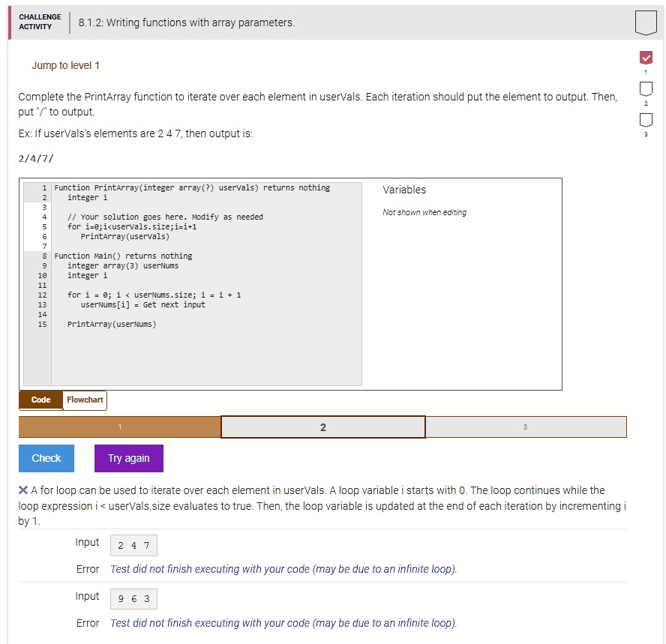Click the Try again button

pos(128,458)
